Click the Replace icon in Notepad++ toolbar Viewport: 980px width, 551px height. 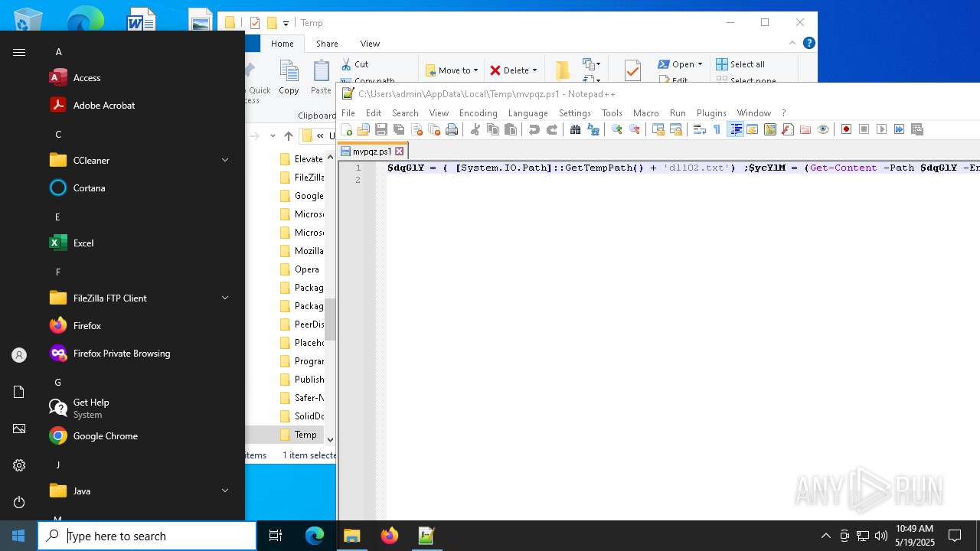point(593,129)
